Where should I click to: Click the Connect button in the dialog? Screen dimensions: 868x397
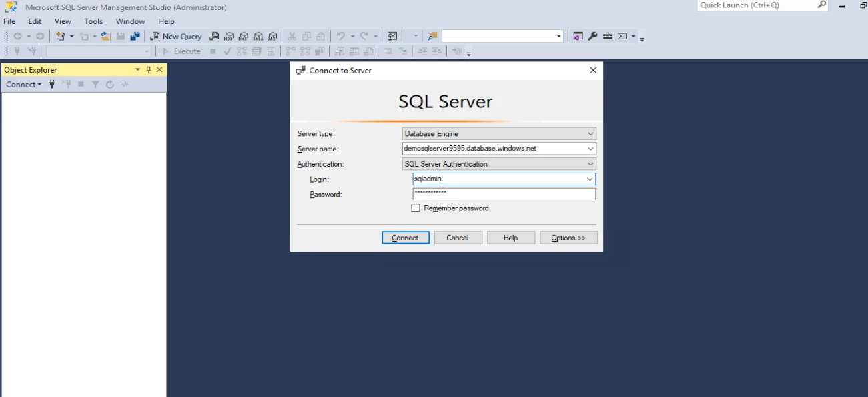pos(405,237)
